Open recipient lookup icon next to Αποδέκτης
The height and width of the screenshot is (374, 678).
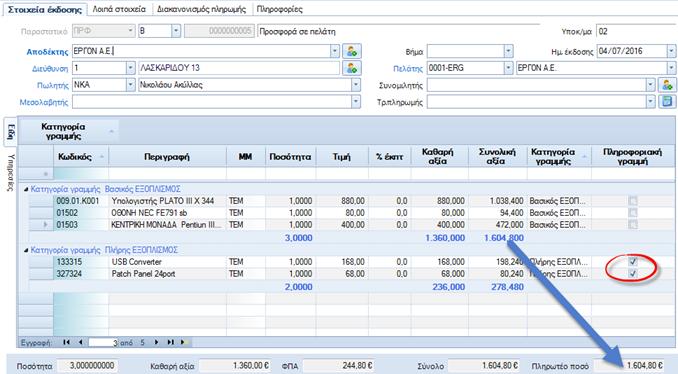(x=352, y=51)
